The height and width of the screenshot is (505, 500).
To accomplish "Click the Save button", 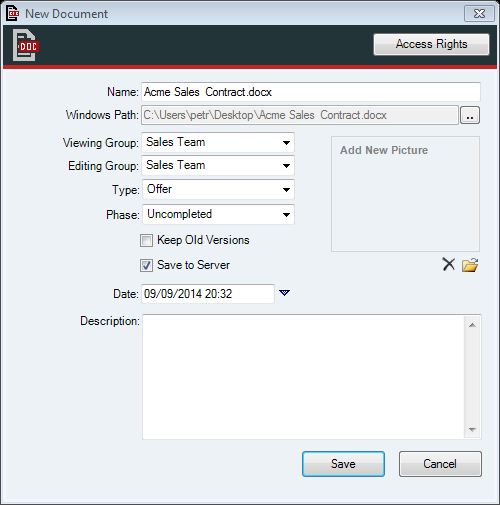I will coord(343,464).
